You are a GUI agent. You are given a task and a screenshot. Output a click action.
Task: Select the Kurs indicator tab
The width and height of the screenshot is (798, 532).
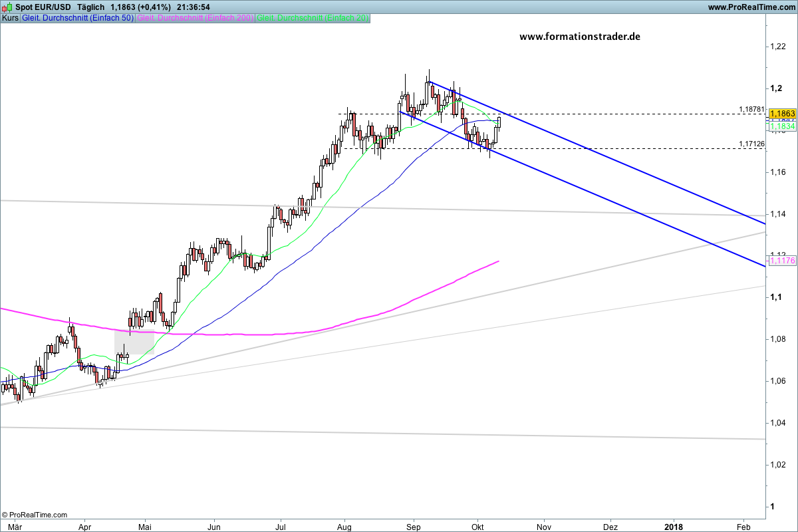pyautogui.click(x=10, y=18)
